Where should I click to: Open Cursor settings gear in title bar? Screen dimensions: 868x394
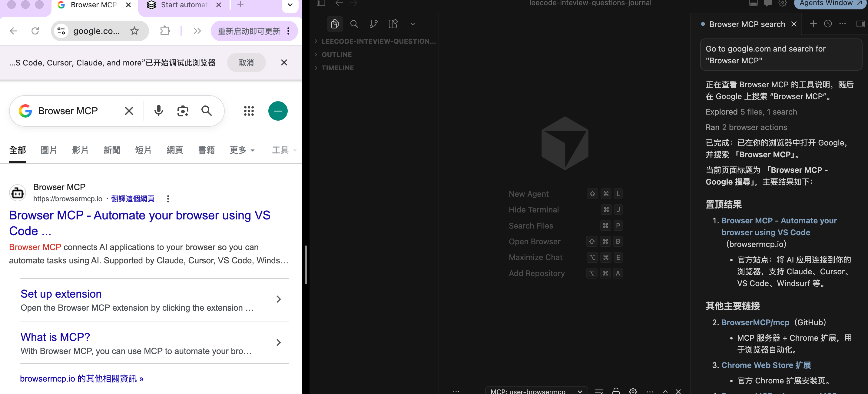click(x=782, y=3)
